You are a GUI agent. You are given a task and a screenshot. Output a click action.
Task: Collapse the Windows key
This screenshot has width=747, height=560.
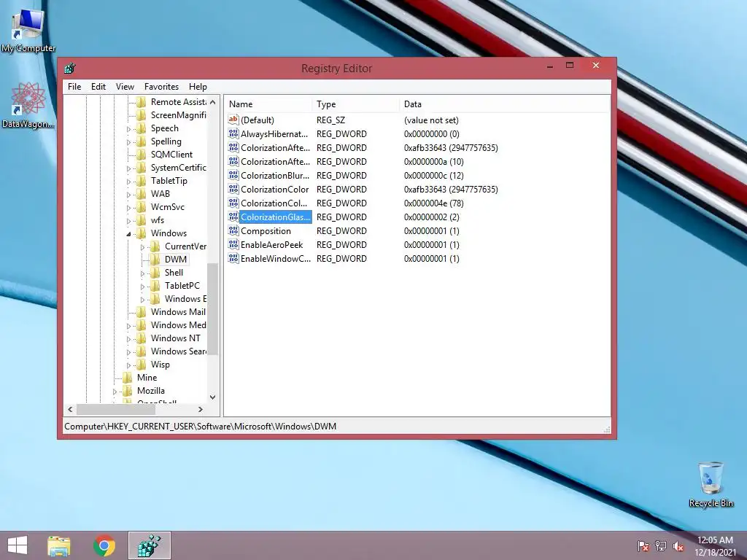(x=128, y=234)
